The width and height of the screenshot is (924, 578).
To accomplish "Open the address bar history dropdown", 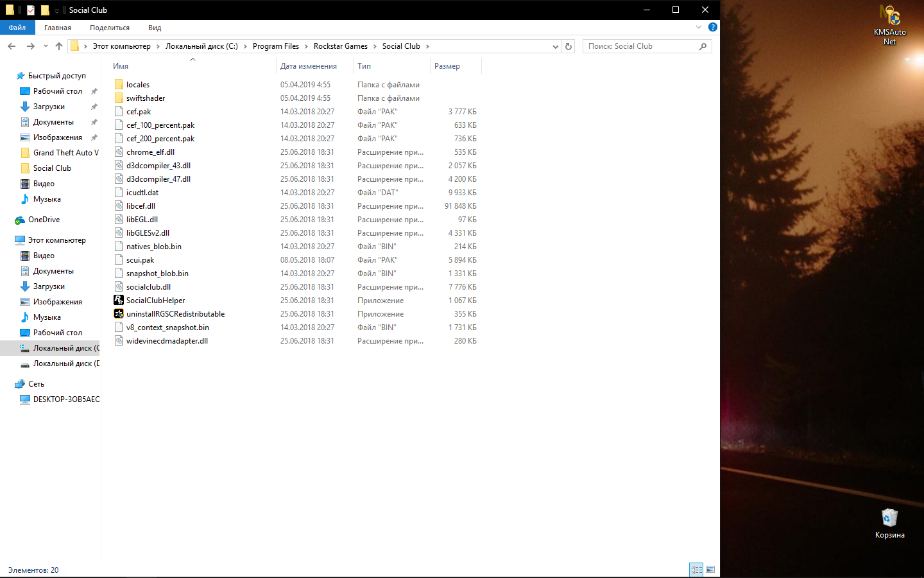I will (556, 46).
